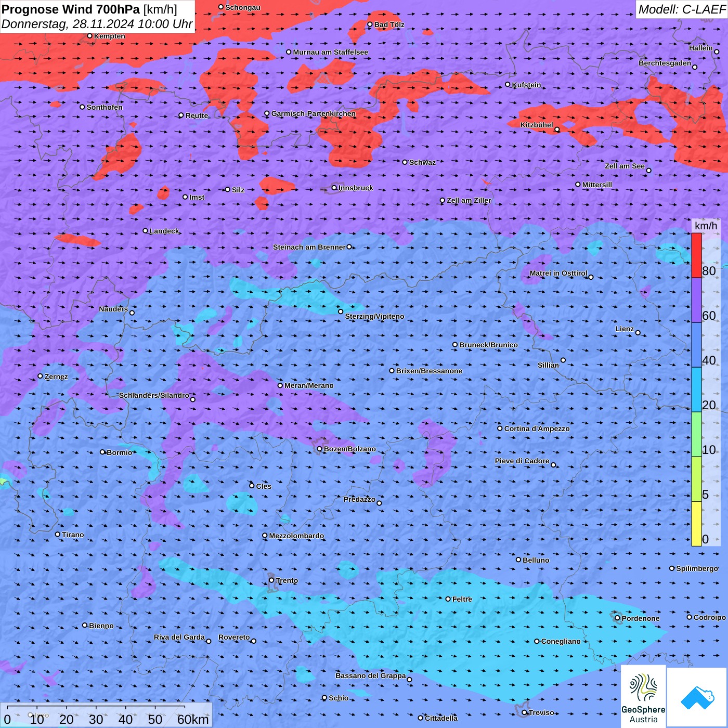
Task: Click the 'Schlanders/Silandro' label
Action: pos(154,395)
